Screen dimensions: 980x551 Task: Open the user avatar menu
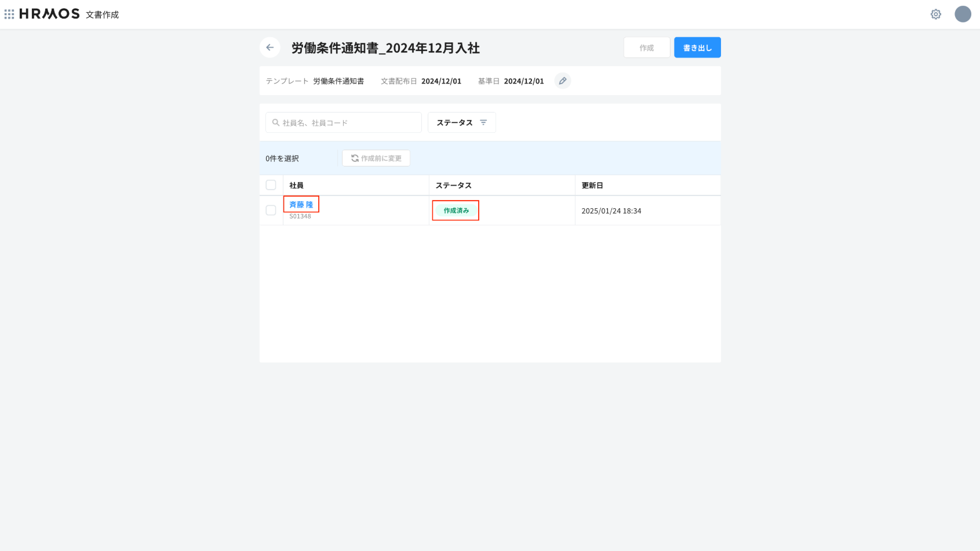coord(963,14)
